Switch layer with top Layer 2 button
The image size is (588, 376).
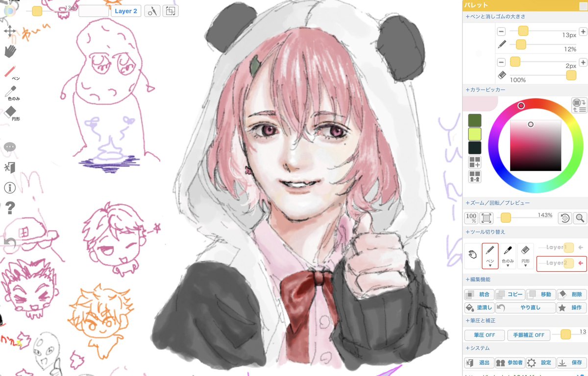[126, 11]
